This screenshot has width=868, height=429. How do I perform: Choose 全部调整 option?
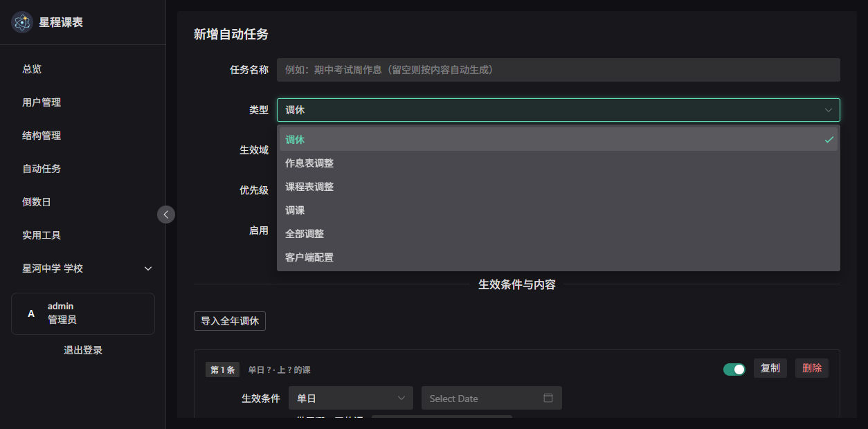coord(559,234)
